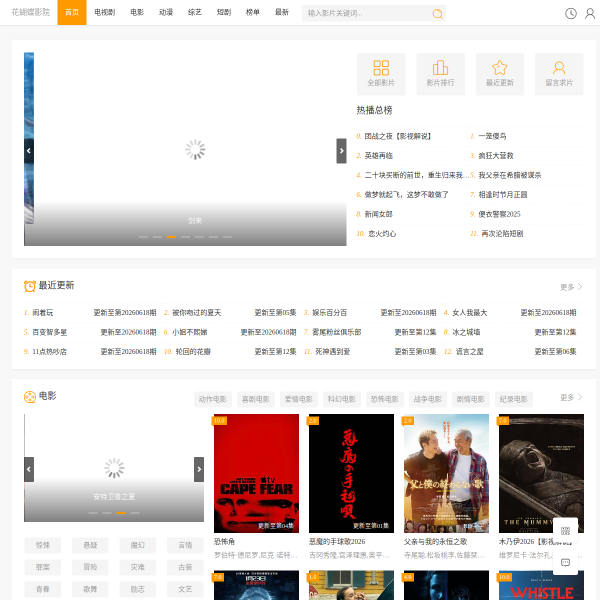Open recent update 冰之城墙
This screenshot has height=600, width=600.
(x=466, y=332)
